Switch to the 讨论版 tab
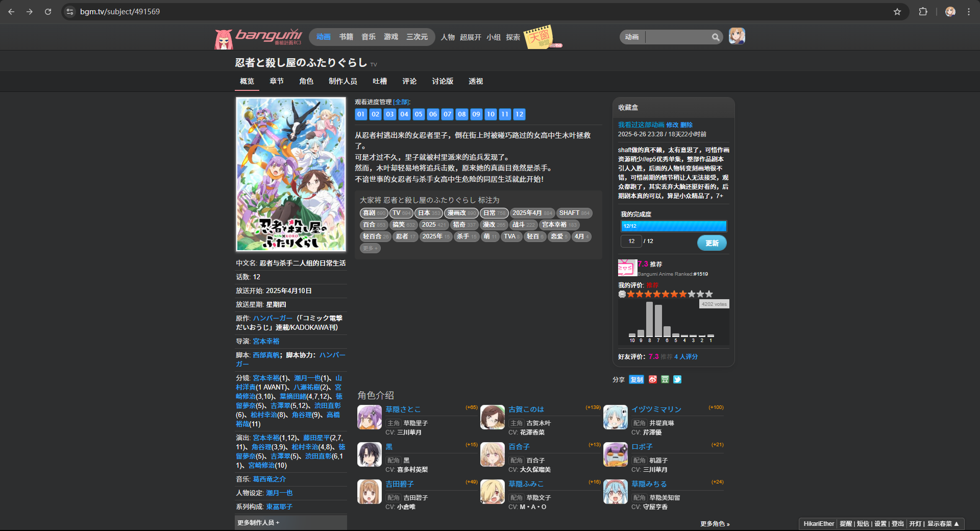 (443, 81)
